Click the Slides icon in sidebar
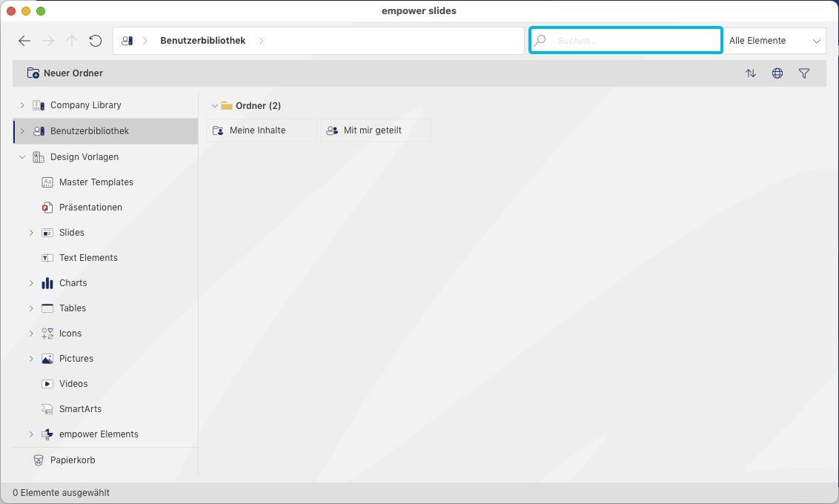839x504 pixels. (47, 233)
